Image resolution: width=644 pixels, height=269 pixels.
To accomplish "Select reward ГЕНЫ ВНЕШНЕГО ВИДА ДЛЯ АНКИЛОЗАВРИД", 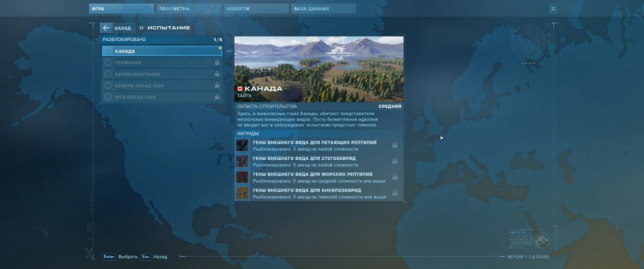I will pyautogui.click(x=319, y=193).
